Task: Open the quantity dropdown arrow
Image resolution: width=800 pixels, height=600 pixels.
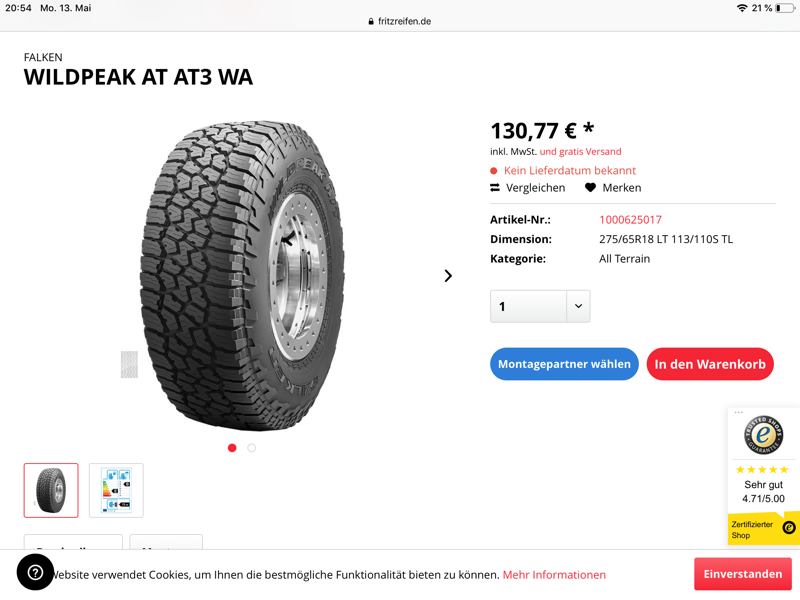Action: pos(578,306)
